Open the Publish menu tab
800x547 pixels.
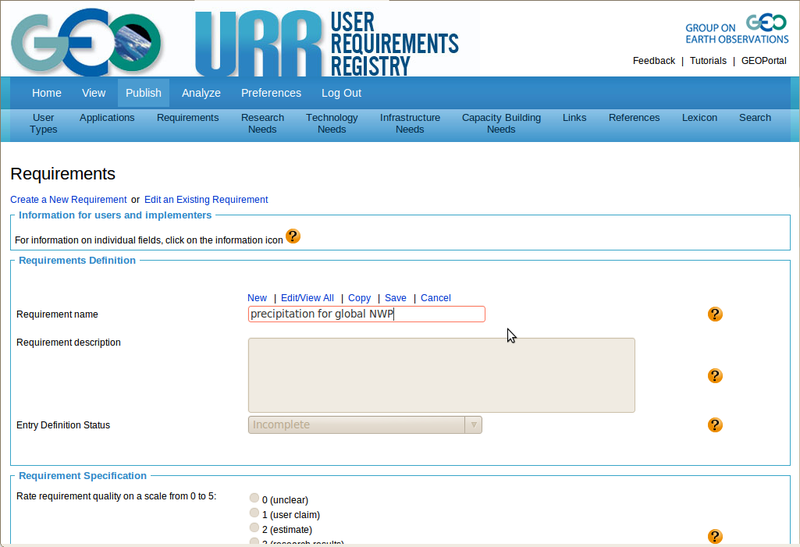(143, 93)
